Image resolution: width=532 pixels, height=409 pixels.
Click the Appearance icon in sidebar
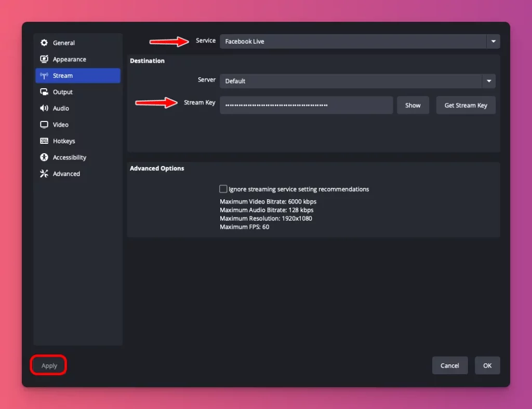click(x=44, y=59)
